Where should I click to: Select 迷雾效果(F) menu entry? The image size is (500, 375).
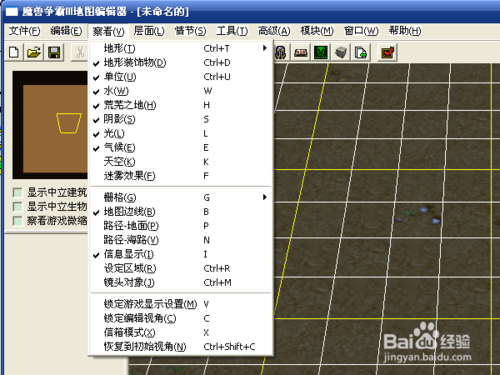click(x=181, y=176)
